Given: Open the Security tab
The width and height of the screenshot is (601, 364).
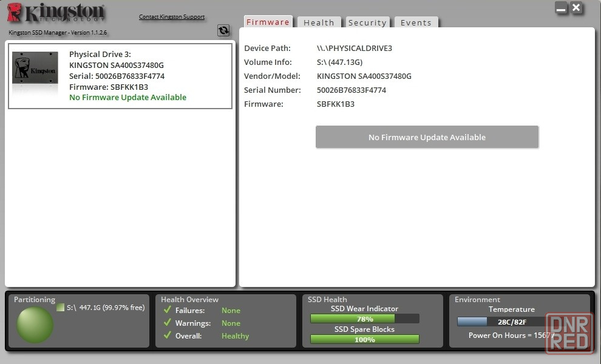Looking at the screenshot, I should 367,22.
